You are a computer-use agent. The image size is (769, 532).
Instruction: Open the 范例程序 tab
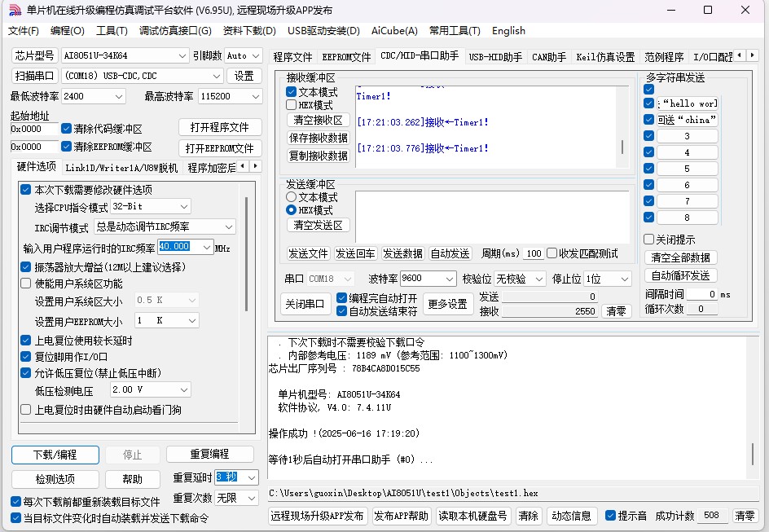tap(664, 57)
